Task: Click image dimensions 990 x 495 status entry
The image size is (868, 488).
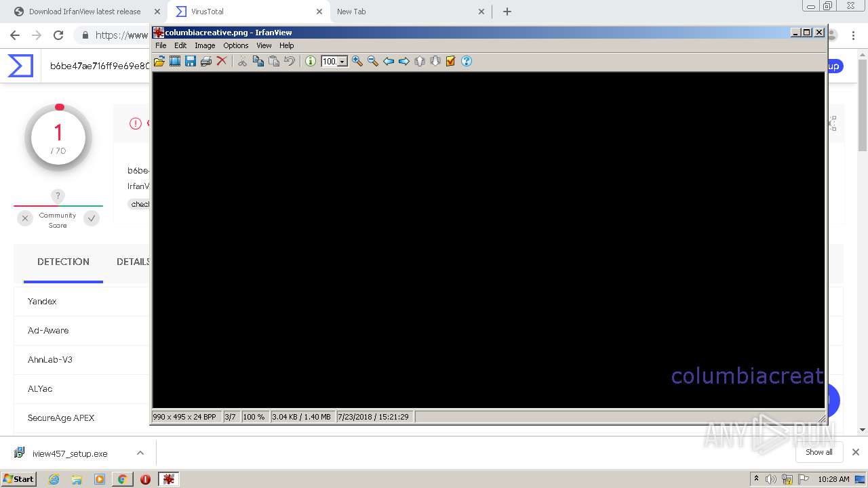Action: point(185,417)
